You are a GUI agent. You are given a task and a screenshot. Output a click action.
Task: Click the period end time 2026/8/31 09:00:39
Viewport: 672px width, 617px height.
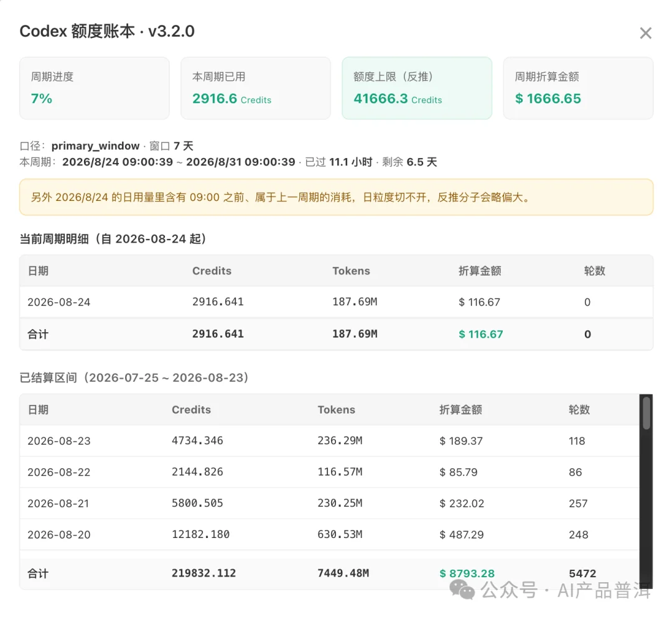(x=240, y=162)
